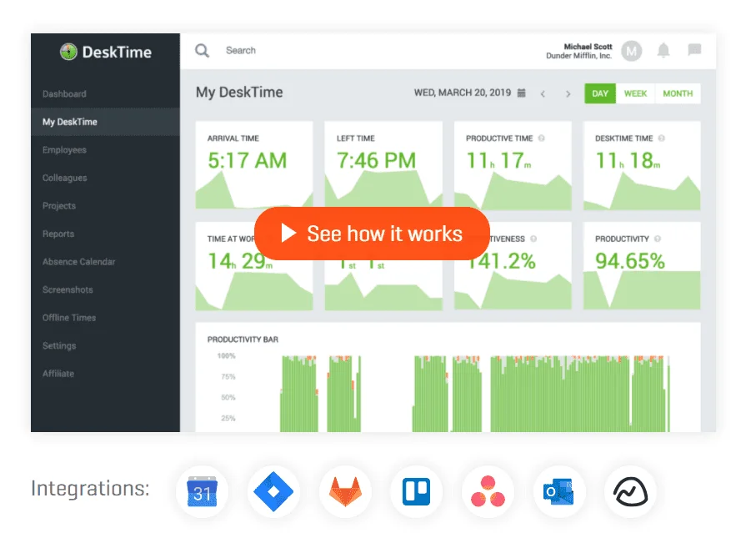Screen dimensions: 756x533
Task: Open Absence Calendar in the sidebar
Action: (79, 262)
